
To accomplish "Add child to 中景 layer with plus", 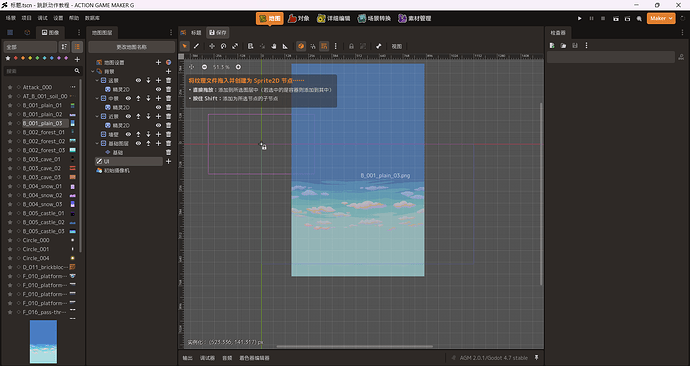I will click(x=158, y=99).
